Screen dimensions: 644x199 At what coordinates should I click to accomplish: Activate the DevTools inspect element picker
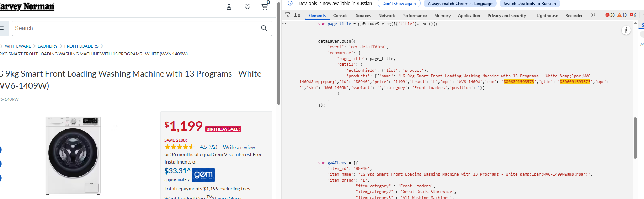pyautogui.click(x=287, y=15)
